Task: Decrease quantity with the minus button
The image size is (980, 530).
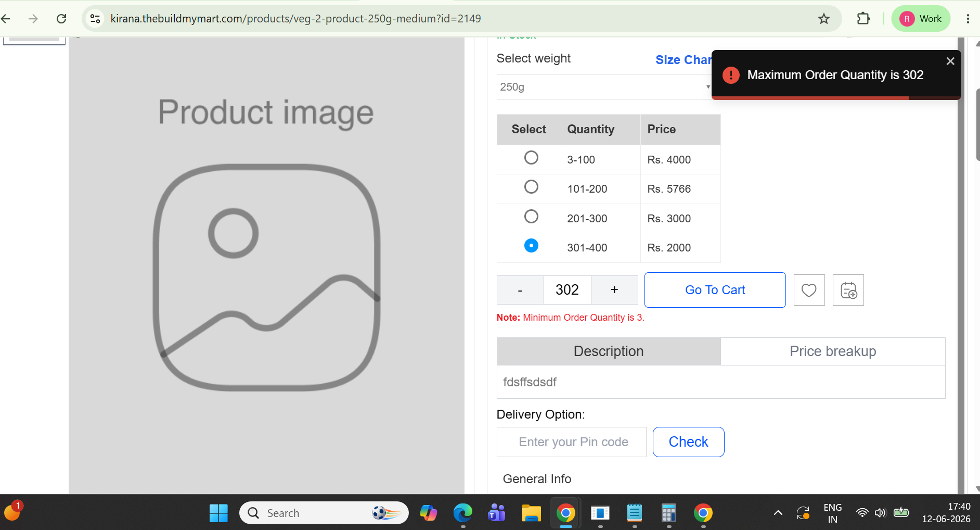Action: pyautogui.click(x=520, y=290)
